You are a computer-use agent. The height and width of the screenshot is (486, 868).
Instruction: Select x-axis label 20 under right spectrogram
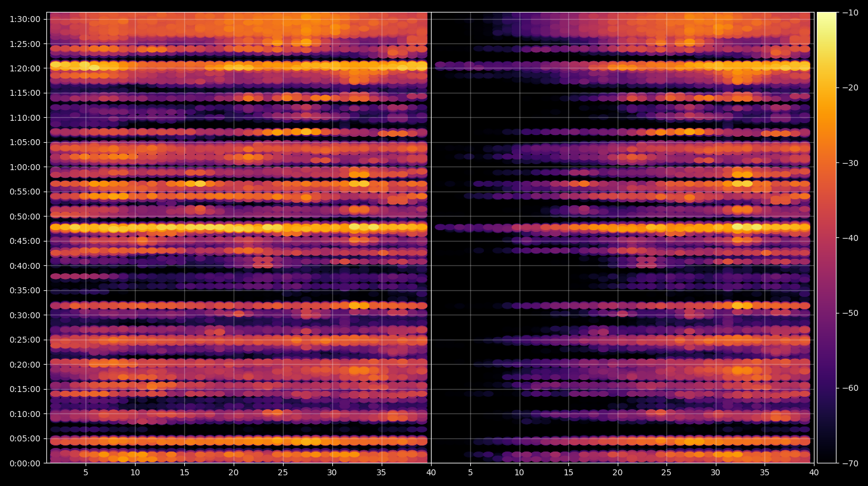618,473
